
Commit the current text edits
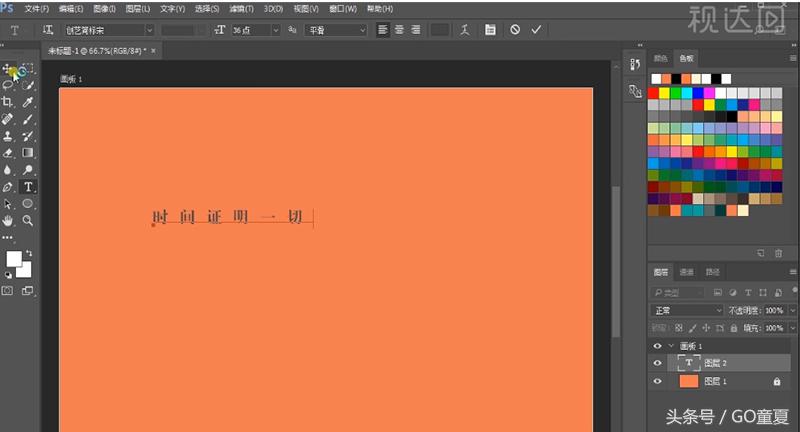pyautogui.click(x=536, y=30)
